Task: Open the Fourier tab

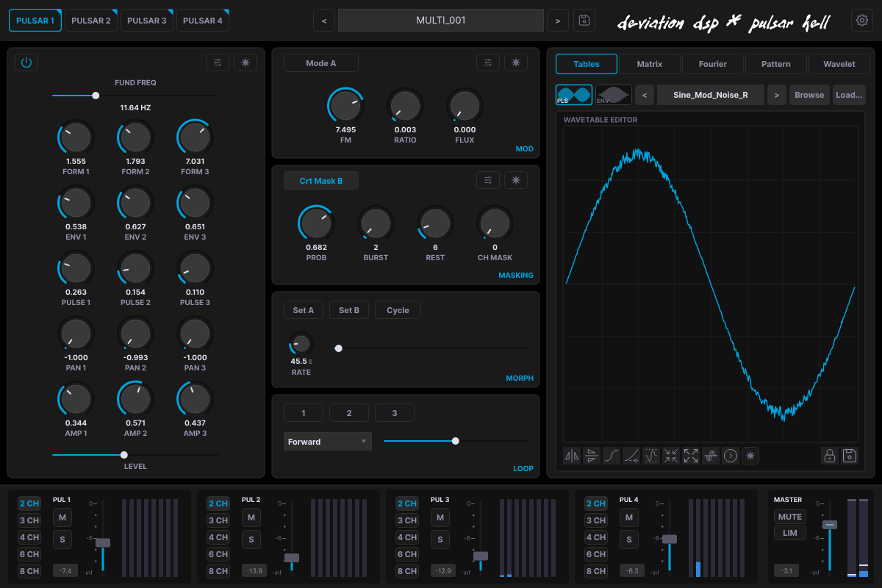Action: [x=713, y=64]
